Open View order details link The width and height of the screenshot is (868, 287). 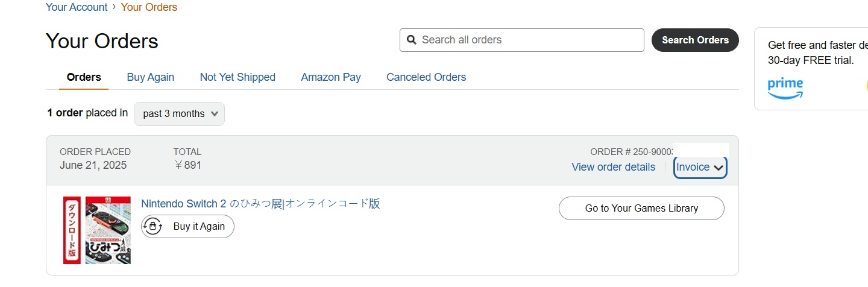613,167
